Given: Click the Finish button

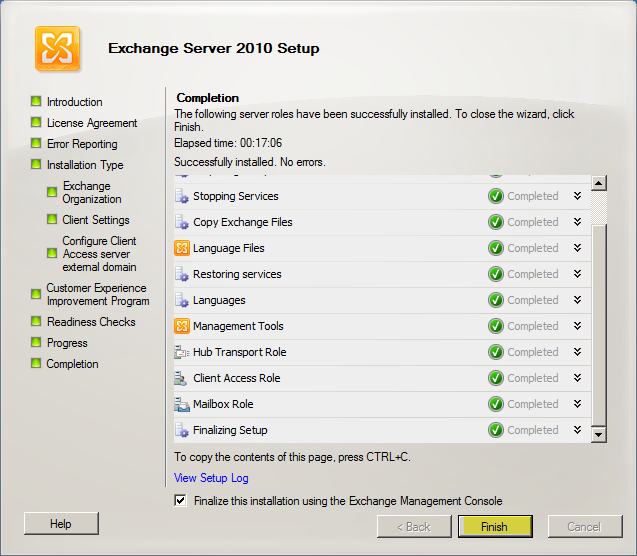Looking at the screenshot, I should coord(495,527).
